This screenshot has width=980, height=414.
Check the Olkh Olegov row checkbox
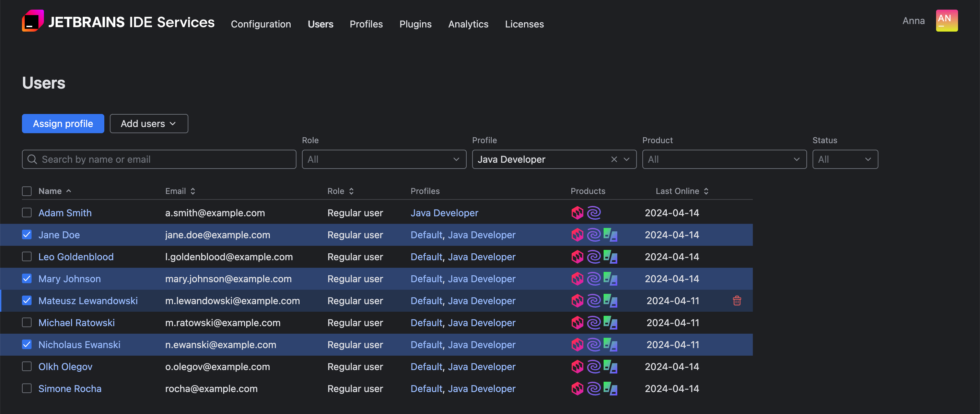(27, 366)
